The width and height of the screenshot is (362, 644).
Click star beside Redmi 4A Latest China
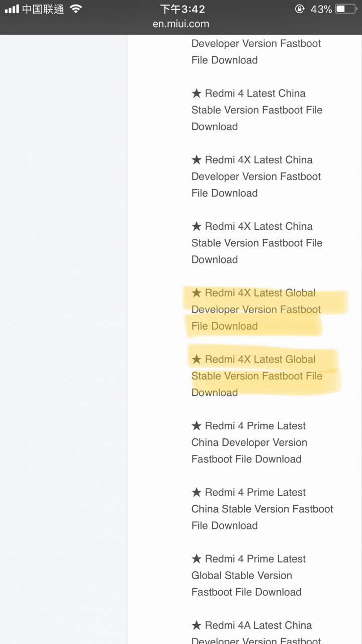click(x=197, y=625)
